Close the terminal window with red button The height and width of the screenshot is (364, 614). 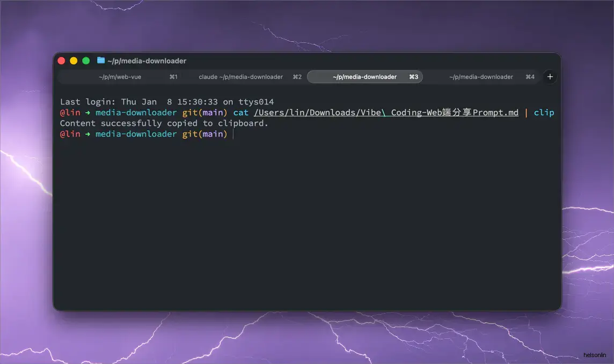pos(61,61)
